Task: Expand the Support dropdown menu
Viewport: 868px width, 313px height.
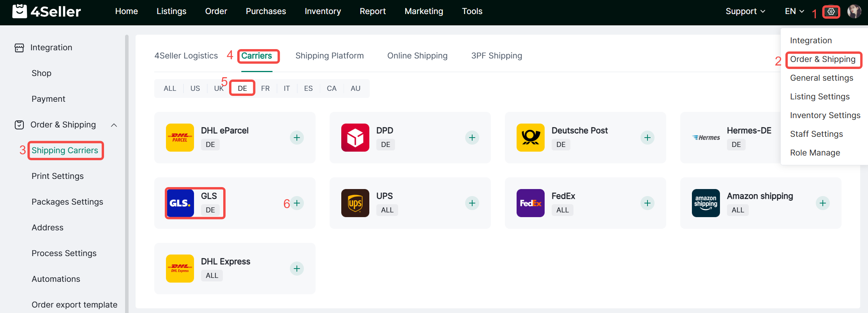Action: point(745,11)
